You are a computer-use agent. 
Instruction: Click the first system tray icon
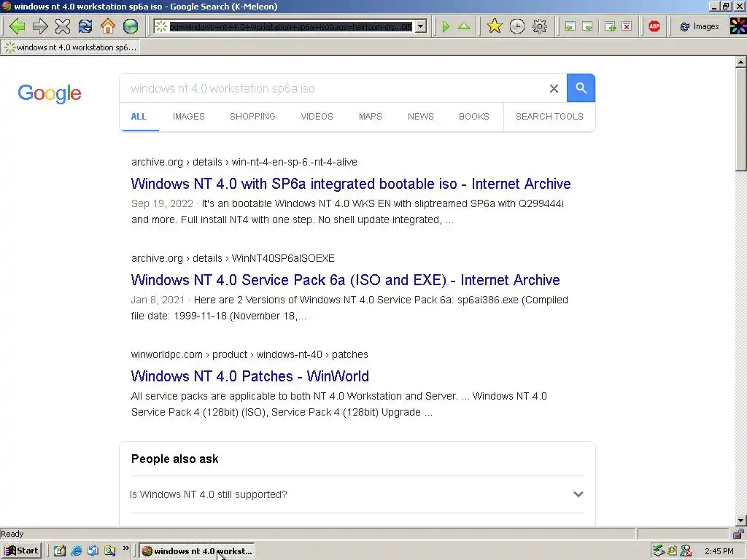(659, 551)
